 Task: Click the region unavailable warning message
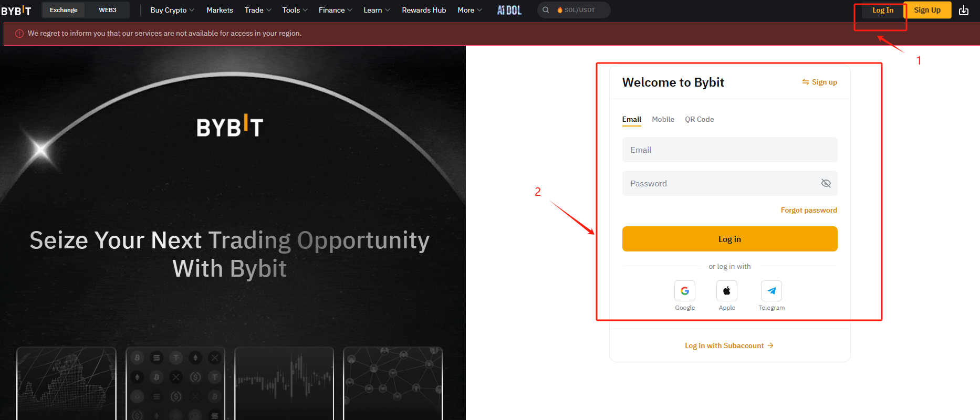164,33
